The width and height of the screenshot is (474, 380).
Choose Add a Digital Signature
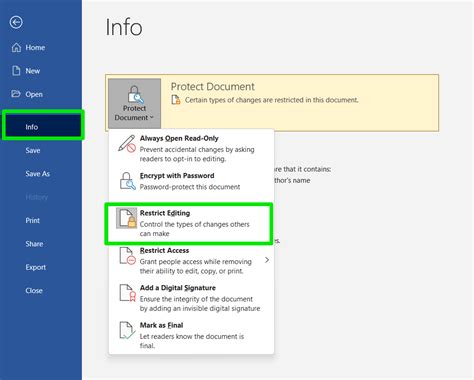(x=191, y=298)
